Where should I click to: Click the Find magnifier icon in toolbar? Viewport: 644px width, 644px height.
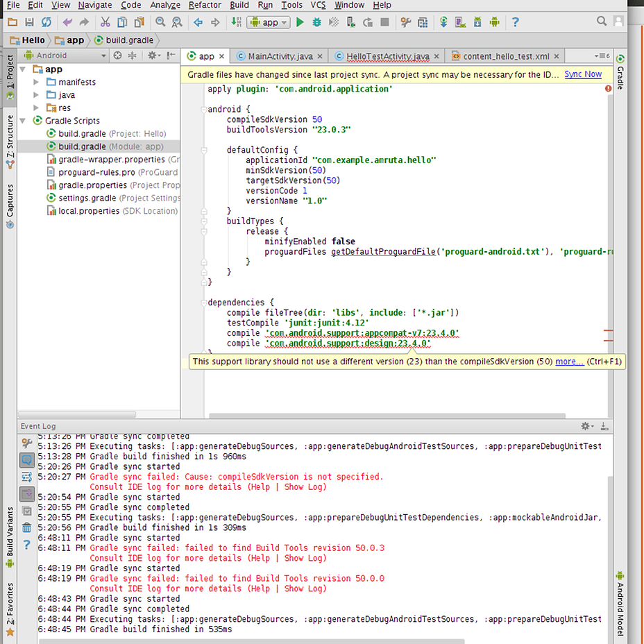click(160, 22)
